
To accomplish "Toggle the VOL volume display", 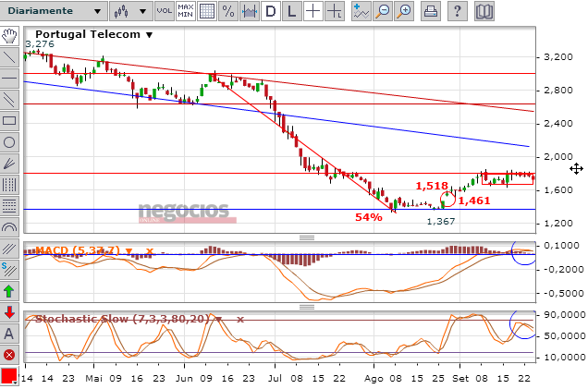I will (164, 11).
